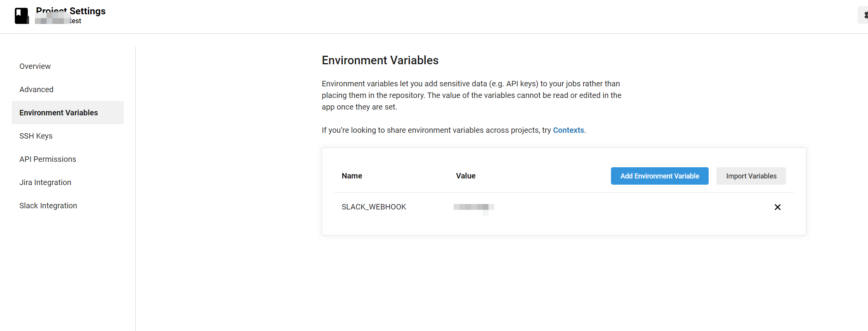Open the Contexts link
This screenshot has width=868, height=331.
click(568, 130)
